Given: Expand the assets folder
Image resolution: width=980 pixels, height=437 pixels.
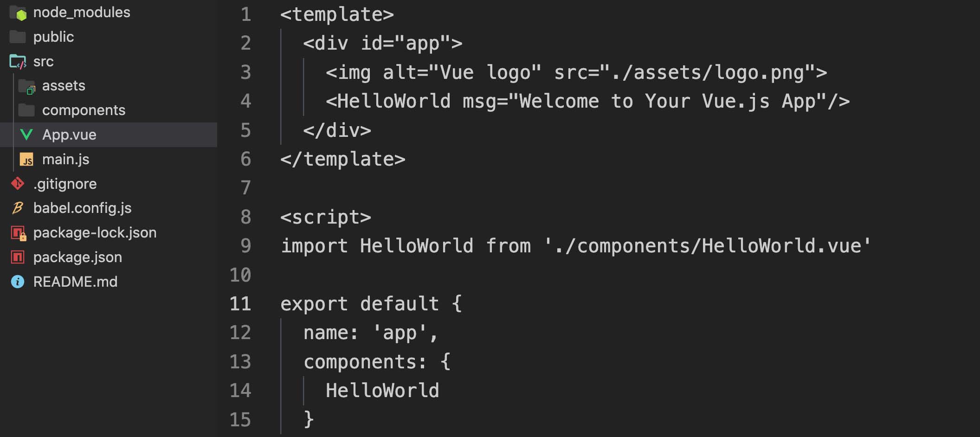Looking at the screenshot, I should click(64, 85).
